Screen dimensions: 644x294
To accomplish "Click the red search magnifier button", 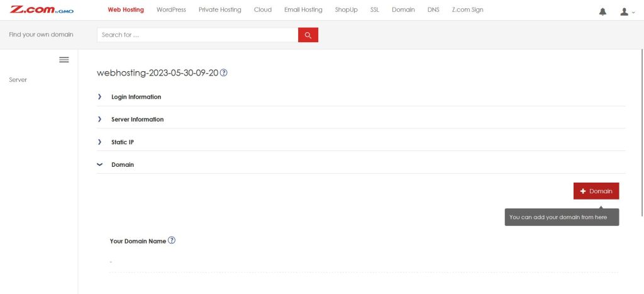I will click(x=308, y=35).
